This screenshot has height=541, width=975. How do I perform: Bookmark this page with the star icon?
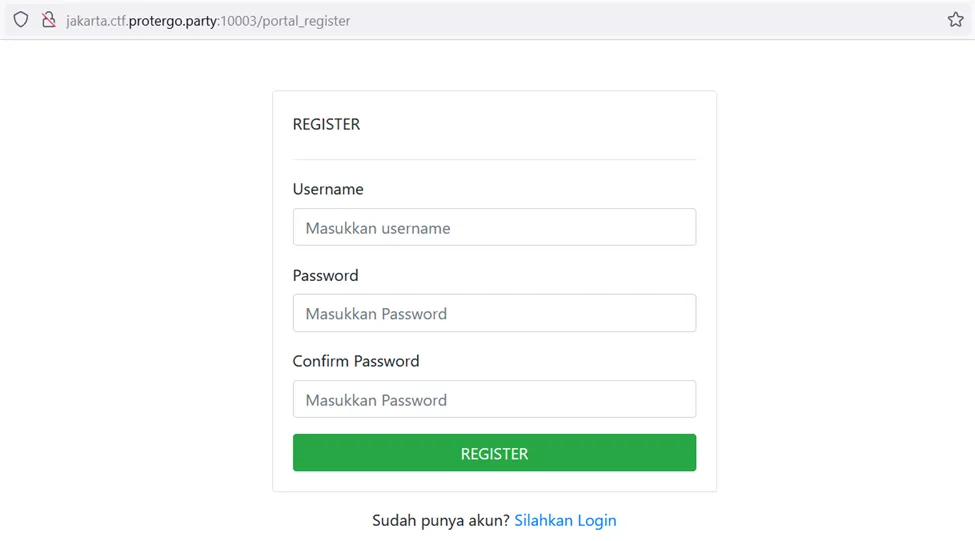(955, 20)
